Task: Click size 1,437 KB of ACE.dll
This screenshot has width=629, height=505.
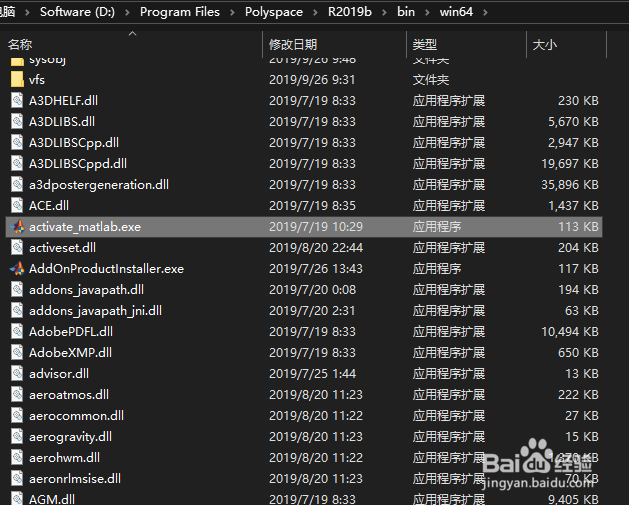Action: pyautogui.click(x=574, y=205)
